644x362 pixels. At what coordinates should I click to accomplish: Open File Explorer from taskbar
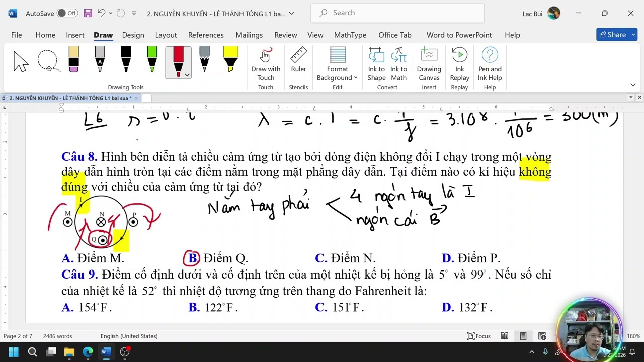coord(69,352)
